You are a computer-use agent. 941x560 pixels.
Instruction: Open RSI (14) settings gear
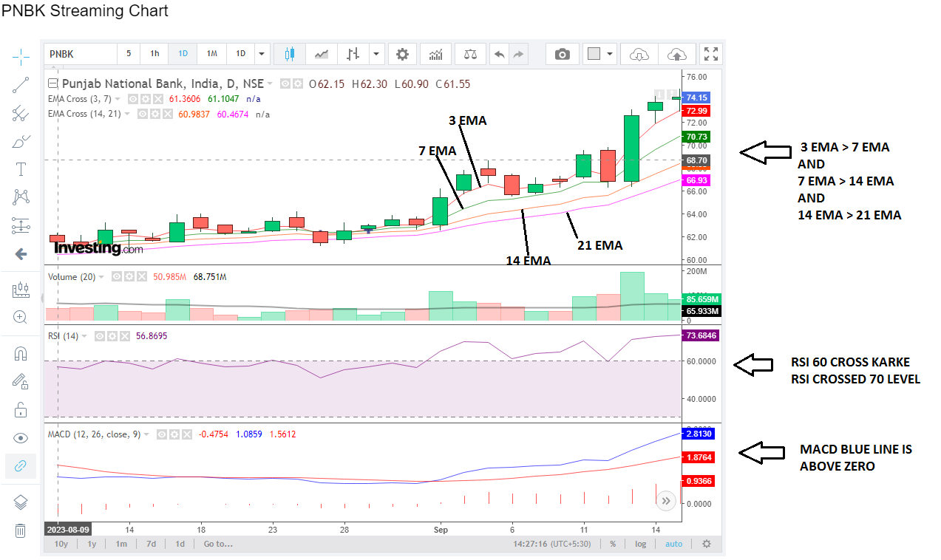point(112,335)
